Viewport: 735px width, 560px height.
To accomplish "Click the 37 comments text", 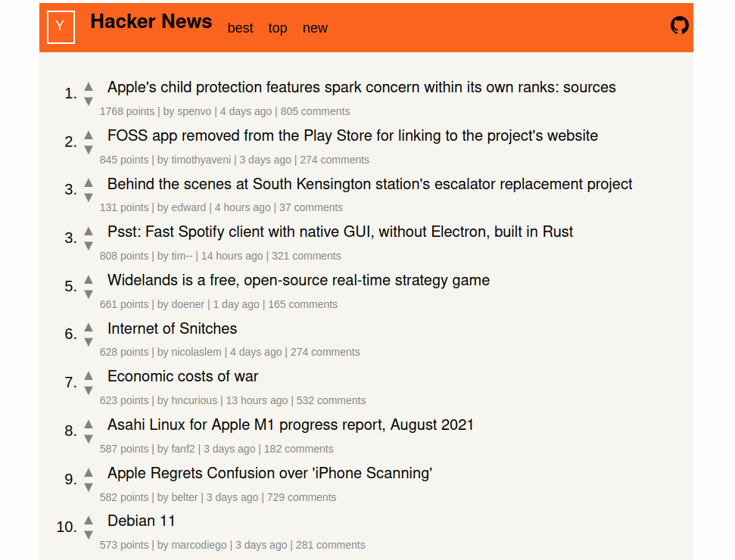I will (x=311, y=207).
